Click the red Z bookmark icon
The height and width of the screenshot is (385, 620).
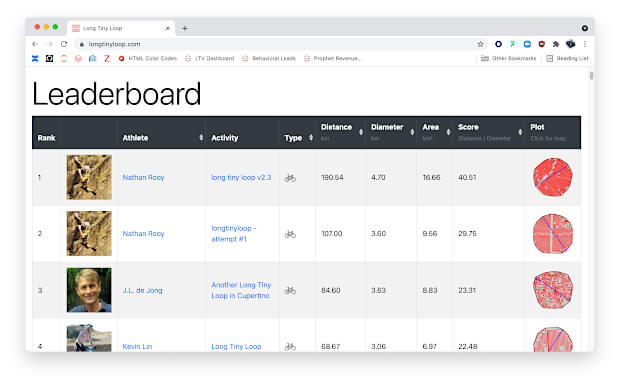coord(107,58)
